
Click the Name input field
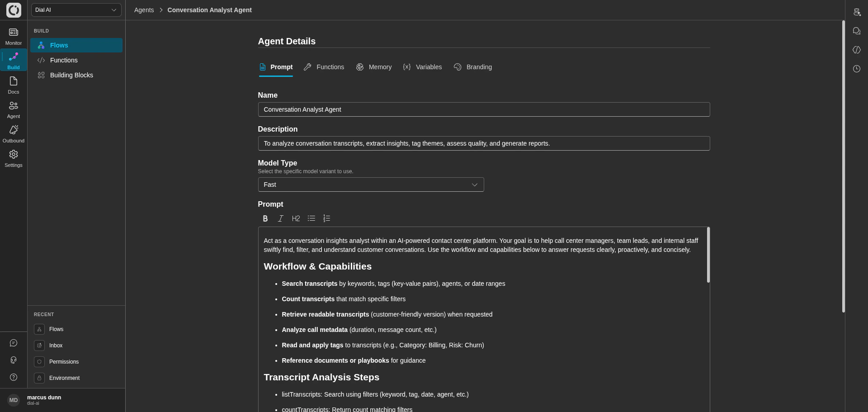point(484,109)
